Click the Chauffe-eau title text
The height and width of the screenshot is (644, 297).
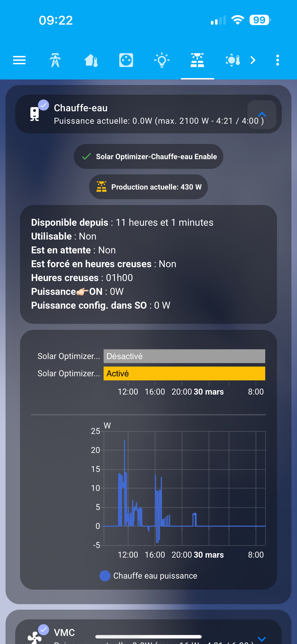coord(81,108)
